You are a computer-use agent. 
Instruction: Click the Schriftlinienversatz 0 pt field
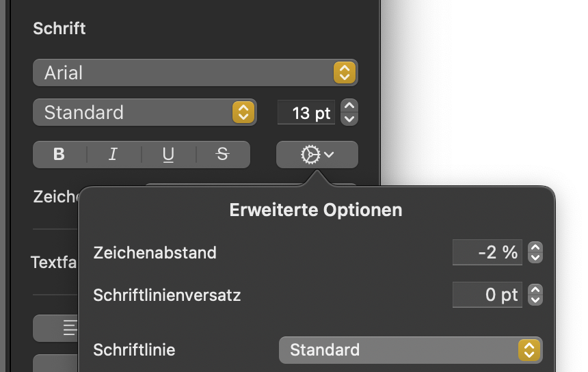pyautogui.click(x=487, y=295)
